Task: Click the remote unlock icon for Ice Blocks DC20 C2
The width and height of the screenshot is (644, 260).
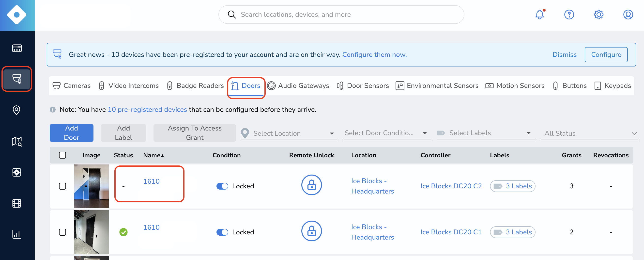Action: coord(311,185)
